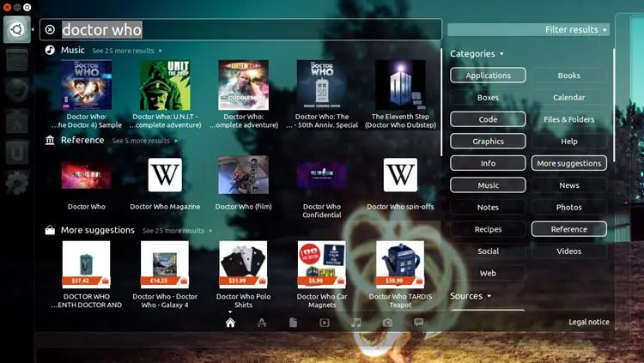Expand More suggestions 25 more results
Viewport: 644px width, 363px height.
(177, 230)
